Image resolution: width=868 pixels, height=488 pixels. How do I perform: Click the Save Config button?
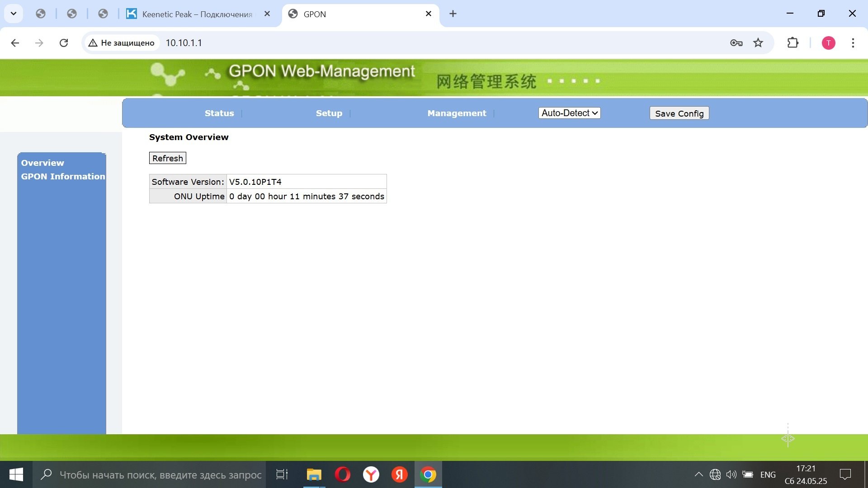[679, 113]
